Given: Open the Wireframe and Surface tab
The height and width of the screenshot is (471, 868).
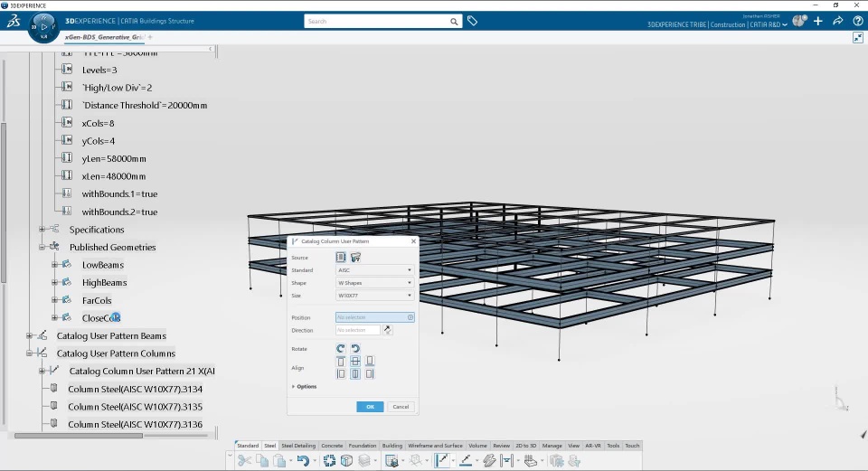Looking at the screenshot, I should tap(435, 446).
